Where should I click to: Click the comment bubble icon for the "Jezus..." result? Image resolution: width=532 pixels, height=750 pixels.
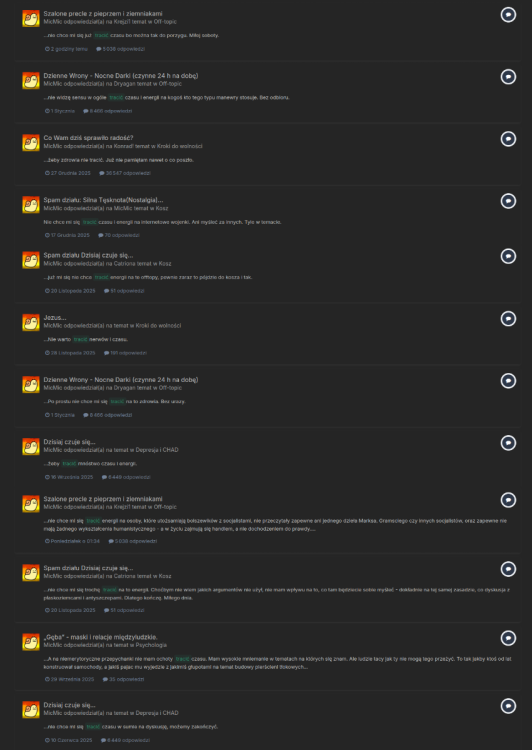coord(508,319)
